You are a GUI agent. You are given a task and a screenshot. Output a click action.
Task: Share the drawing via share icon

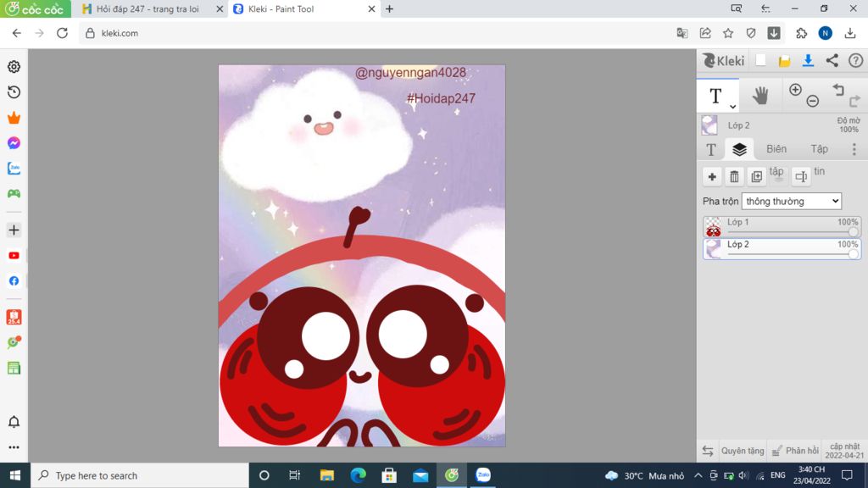832,60
